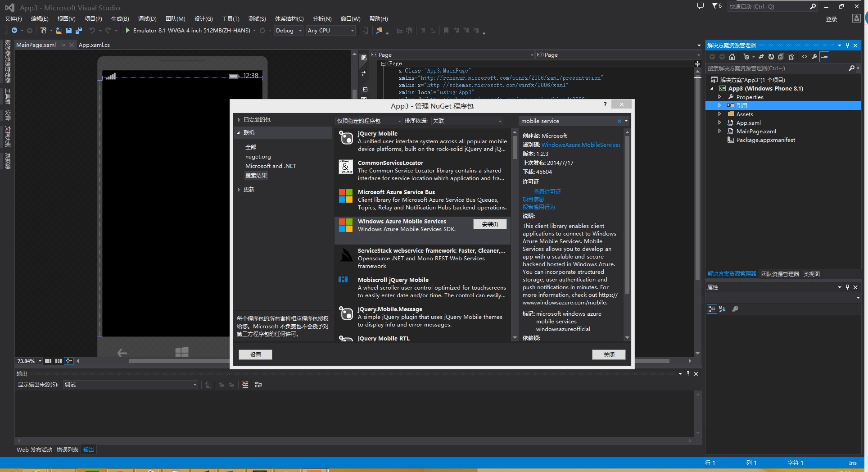This screenshot has height=472, width=868.
Task: Expand the Properties node in Solution Explorer
Action: (x=719, y=97)
